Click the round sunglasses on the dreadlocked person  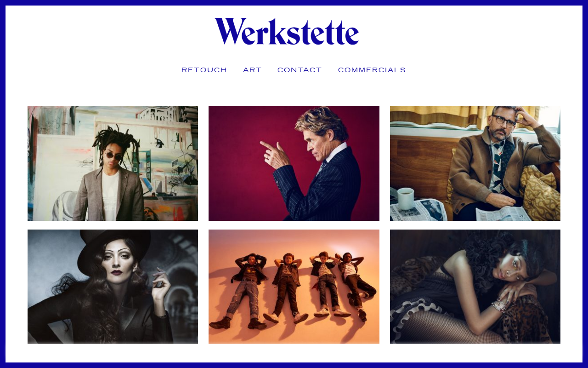[113, 156]
